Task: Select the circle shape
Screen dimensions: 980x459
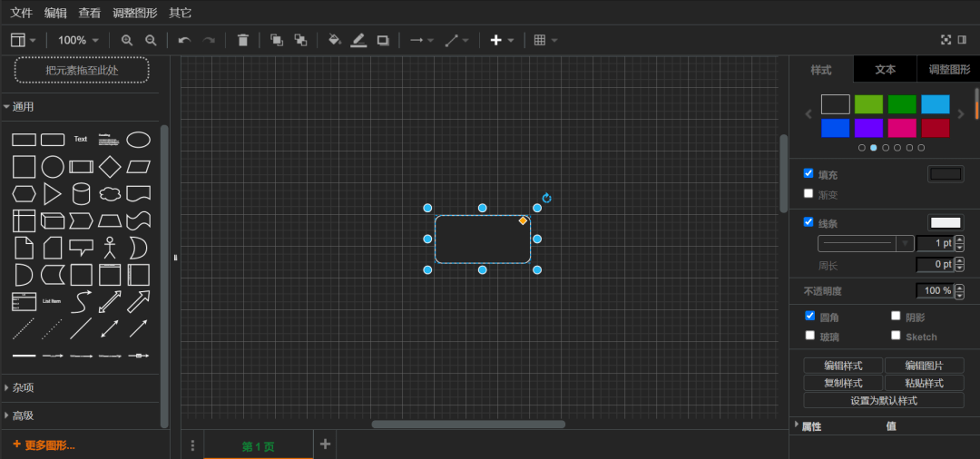Action: point(53,168)
